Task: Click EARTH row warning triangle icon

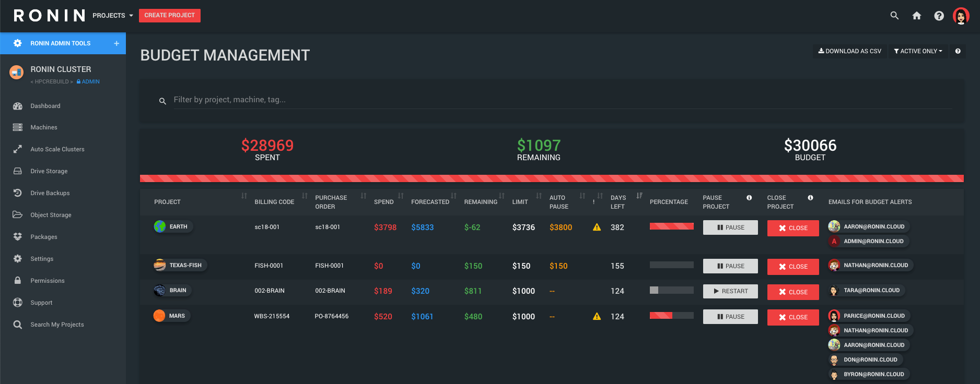Action: click(x=597, y=227)
